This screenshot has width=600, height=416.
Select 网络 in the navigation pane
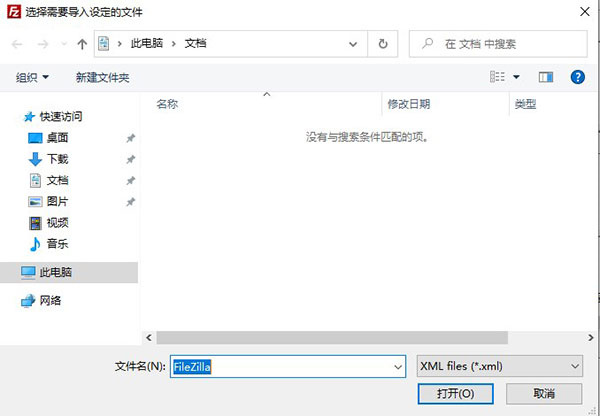point(41,301)
